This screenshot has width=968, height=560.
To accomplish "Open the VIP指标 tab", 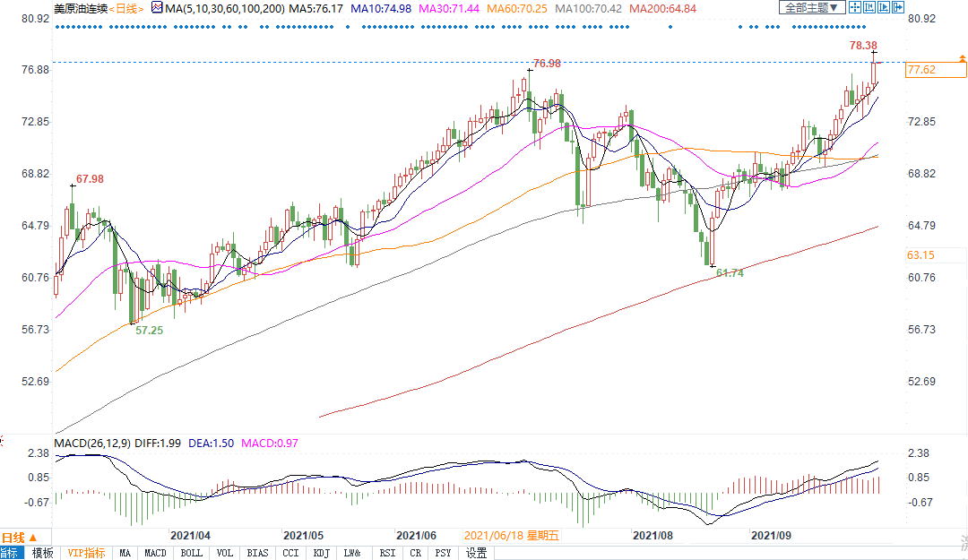I will [x=87, y=553].
